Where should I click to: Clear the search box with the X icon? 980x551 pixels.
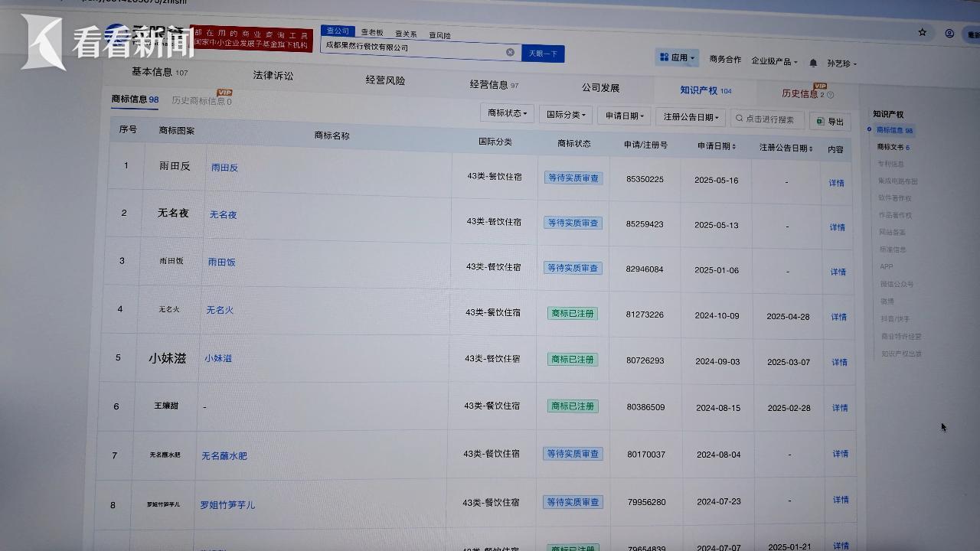tap(510, 52)
